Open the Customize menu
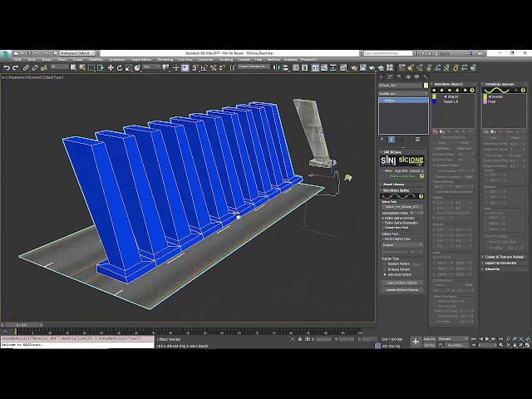 [205, 59]
